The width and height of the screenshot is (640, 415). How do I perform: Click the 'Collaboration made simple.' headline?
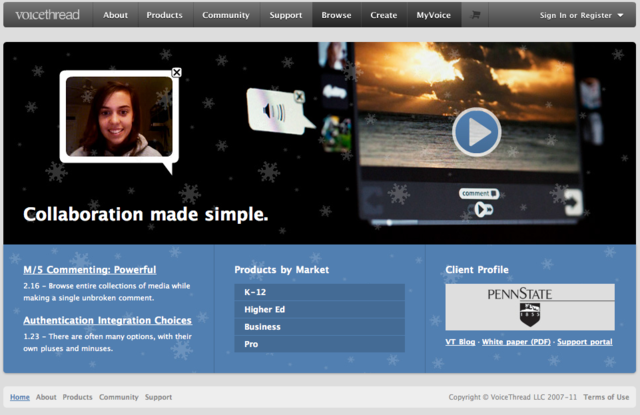tap(146, 214)
